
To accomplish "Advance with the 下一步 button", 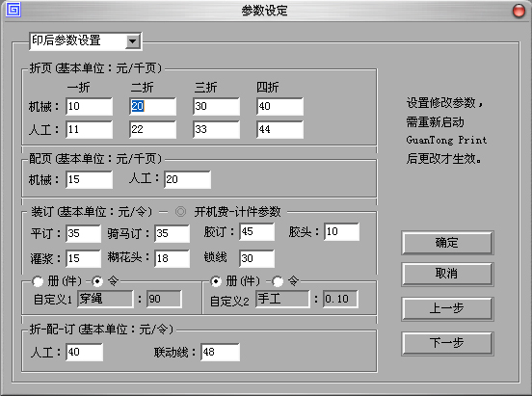I will point(447,343).
